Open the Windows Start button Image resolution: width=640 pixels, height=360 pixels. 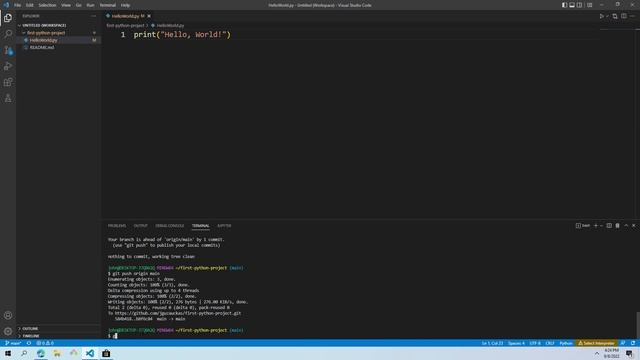tap(8, 353)
